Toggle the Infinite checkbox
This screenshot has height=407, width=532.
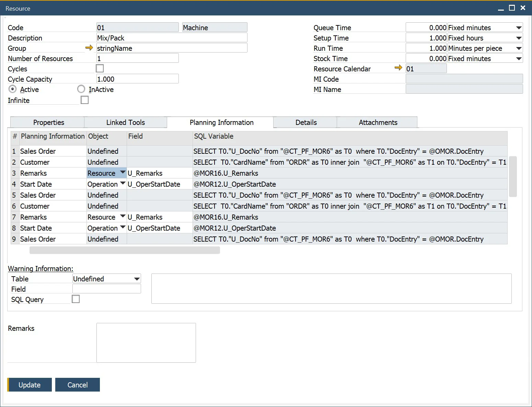(84, 100)
